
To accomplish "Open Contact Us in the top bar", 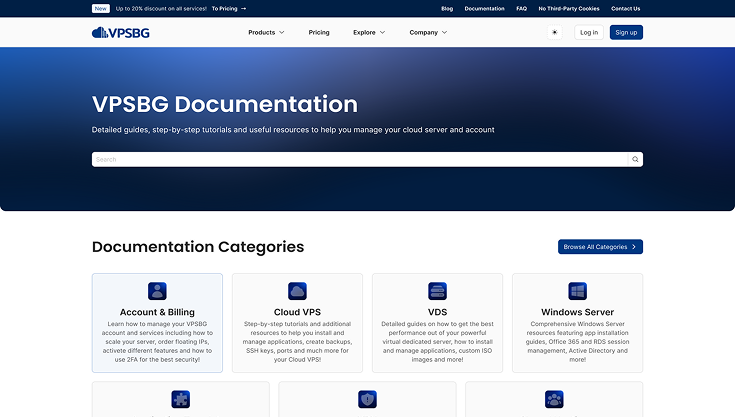I will pos(625,8).
